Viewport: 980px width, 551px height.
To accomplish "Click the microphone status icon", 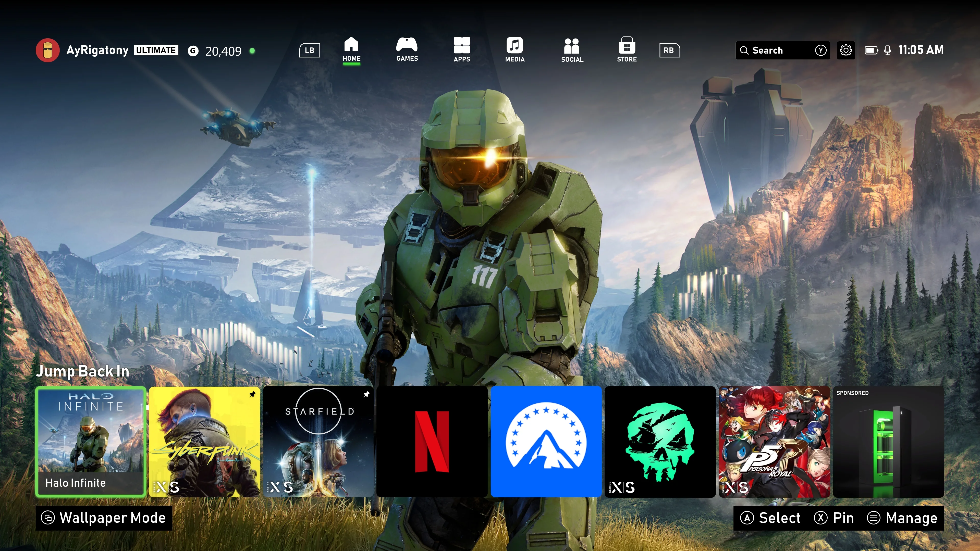I will (x=888, y=51).
